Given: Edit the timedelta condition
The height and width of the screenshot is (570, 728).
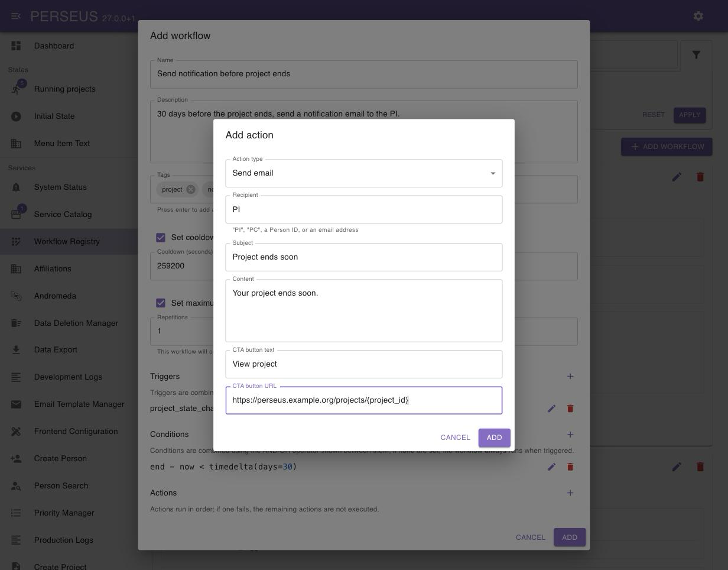Looking at the screenshot, I should 551,467.
